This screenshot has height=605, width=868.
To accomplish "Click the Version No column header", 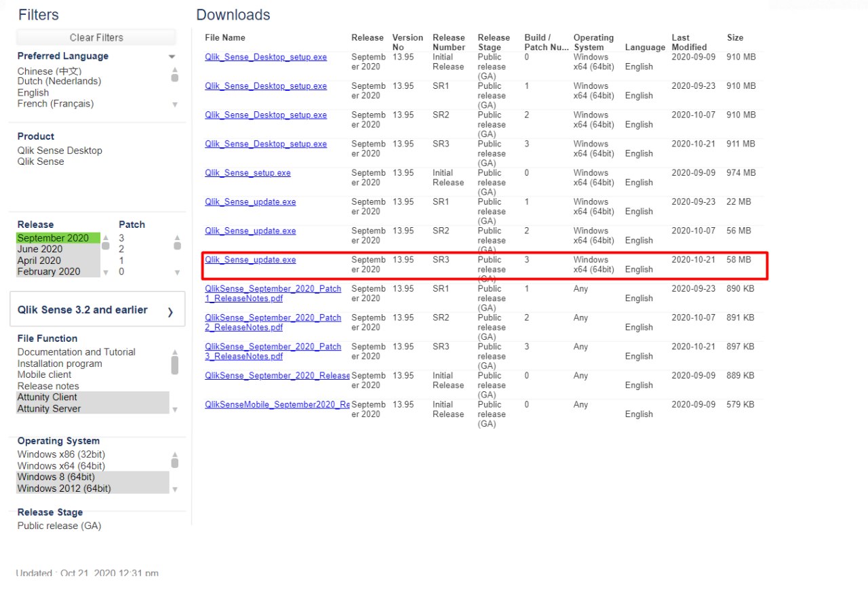I will 408,42.
